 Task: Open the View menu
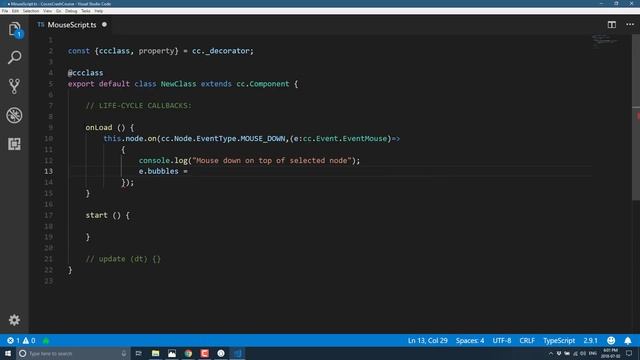click(x=47, y=11)
